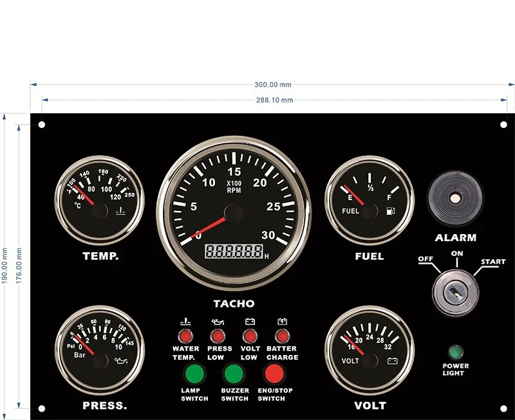
Task: Click the ENG/STOP SWITCH label
Action: click(x=275, y=394)
